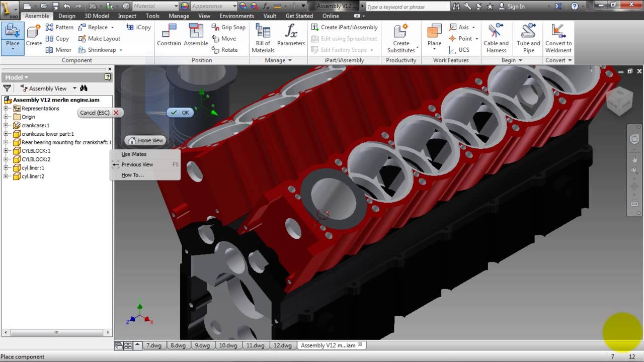This screenshot has width=644, height=362.
Task: Switch to the 12.dwg document tab
Action: (x=282, y=345)
